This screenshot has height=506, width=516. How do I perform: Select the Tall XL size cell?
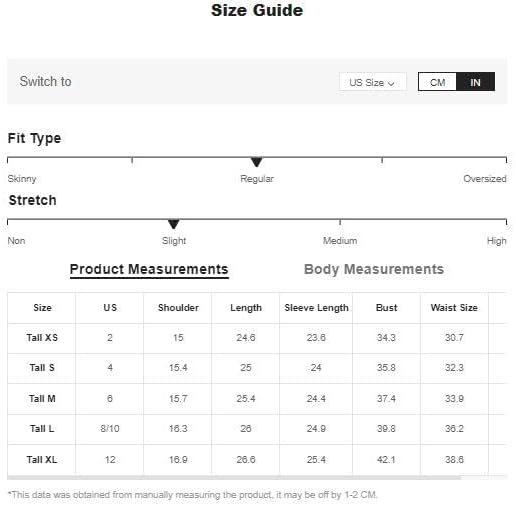42,460
